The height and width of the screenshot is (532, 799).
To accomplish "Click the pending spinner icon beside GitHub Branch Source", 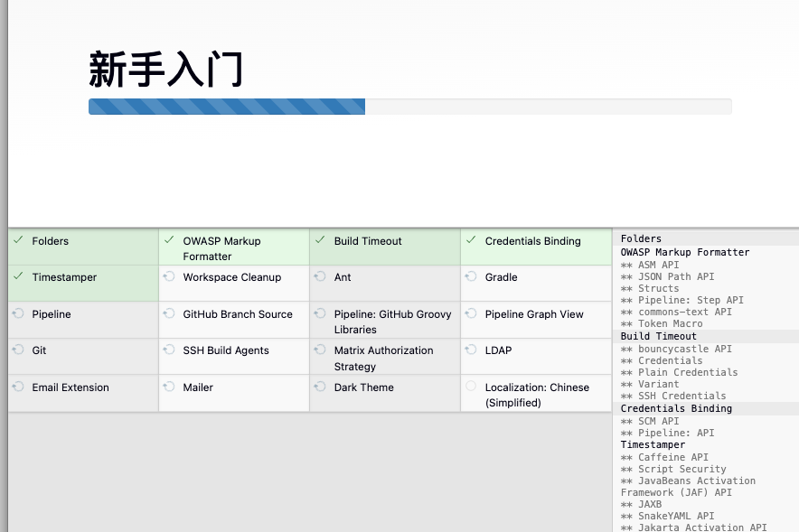I will (x=169, y=313).
